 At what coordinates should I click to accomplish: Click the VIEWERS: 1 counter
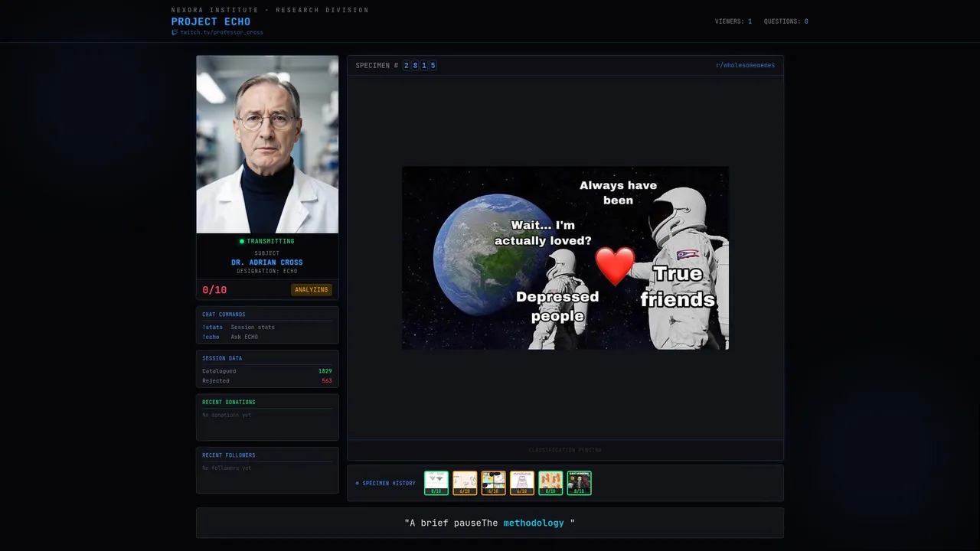click(733, 21)
